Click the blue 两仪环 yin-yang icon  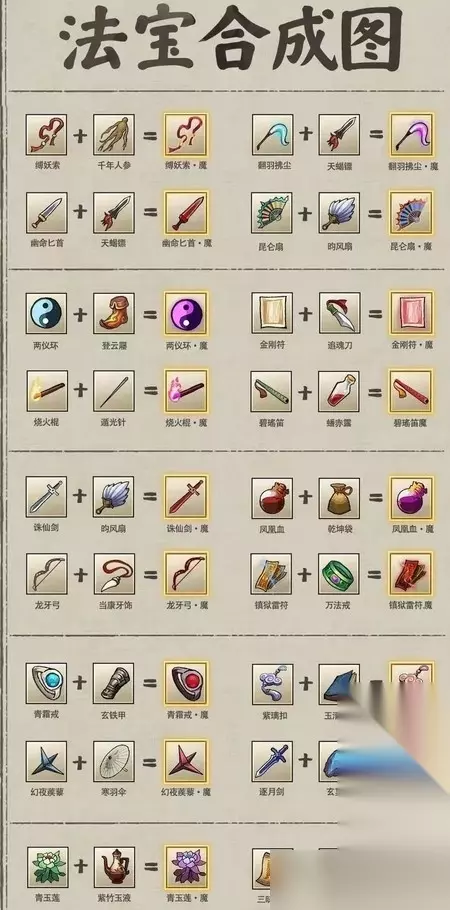46,313
